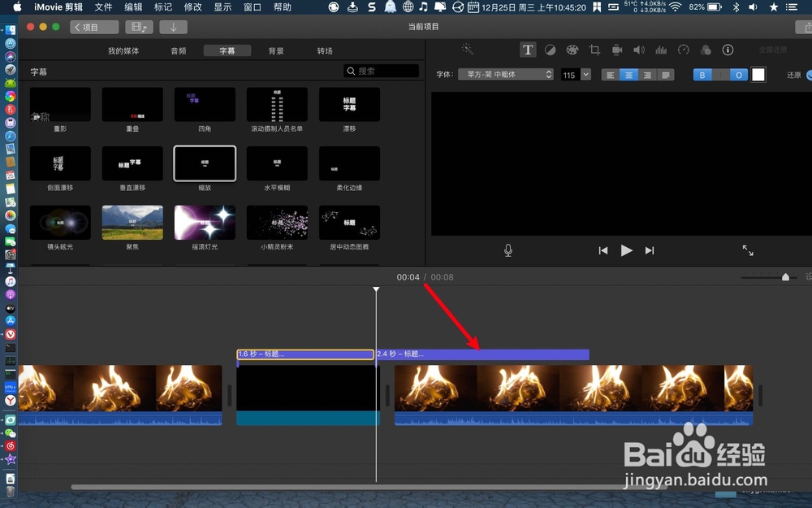Select the 小精灵粉末 title thumbnail

click(x=277, y=223)
